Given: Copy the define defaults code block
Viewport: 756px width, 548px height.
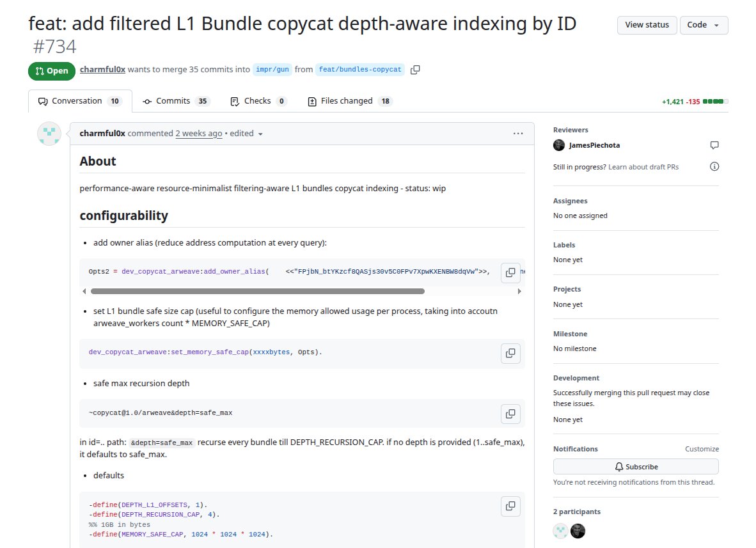Looking at the screenshot, I should [510, 506].
